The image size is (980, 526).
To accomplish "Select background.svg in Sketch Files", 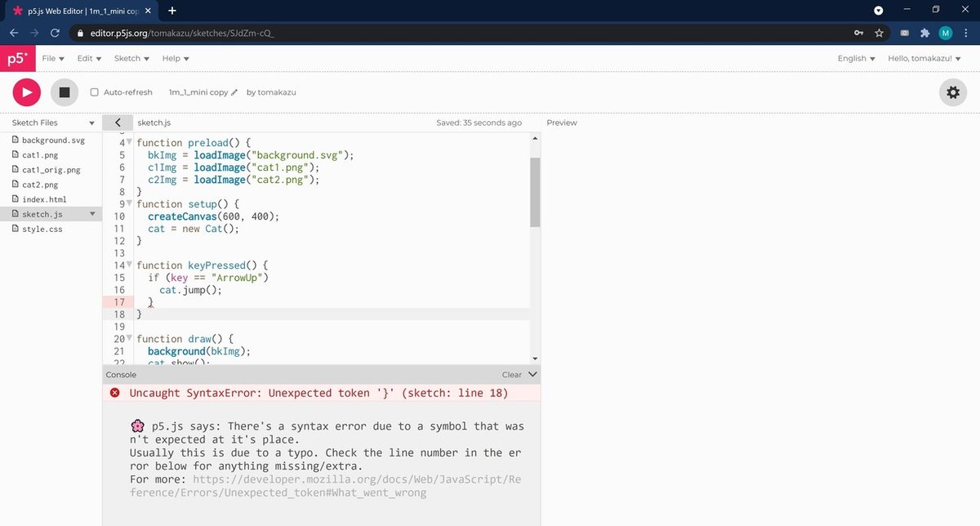I will click(53, 140).
